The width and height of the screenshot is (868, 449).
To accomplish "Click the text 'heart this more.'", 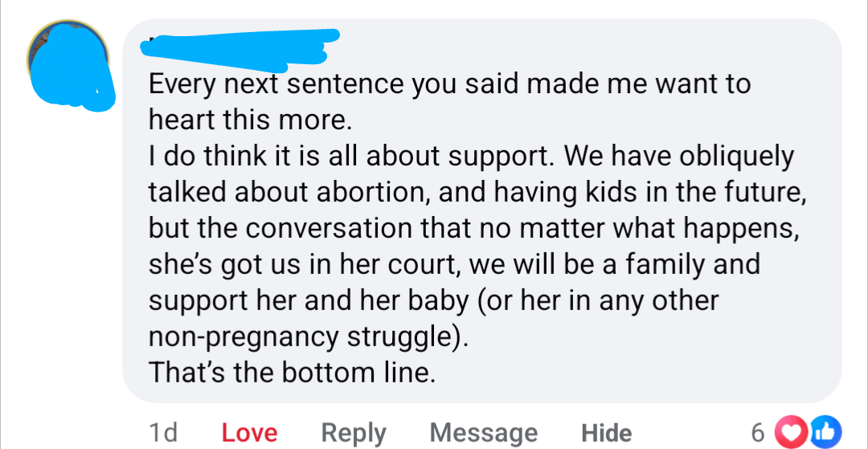I will pos(251,120).
